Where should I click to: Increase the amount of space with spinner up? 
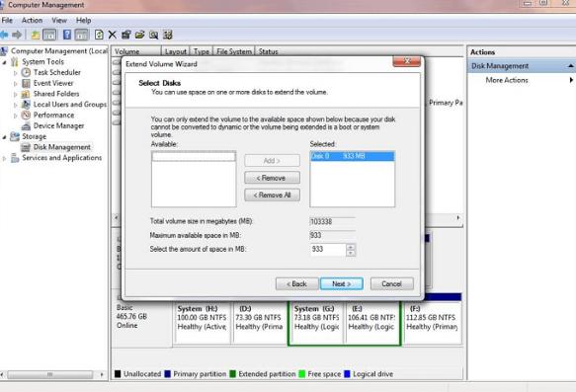click(351, 247)
